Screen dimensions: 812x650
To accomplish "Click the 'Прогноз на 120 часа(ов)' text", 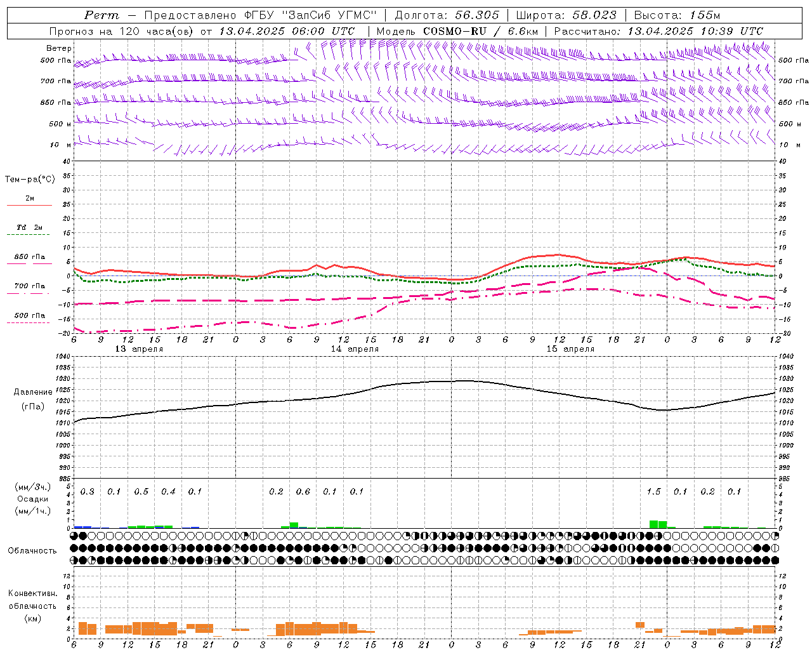I will 122,31.
